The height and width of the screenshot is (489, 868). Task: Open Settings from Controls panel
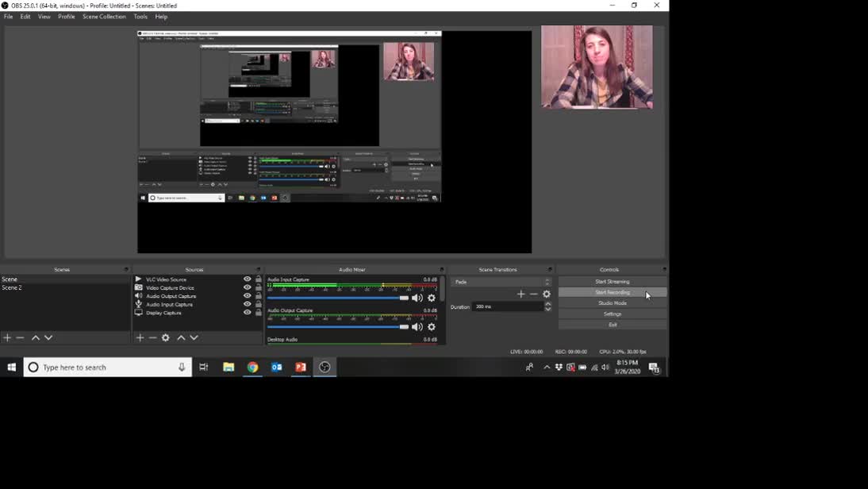(613, 314)
